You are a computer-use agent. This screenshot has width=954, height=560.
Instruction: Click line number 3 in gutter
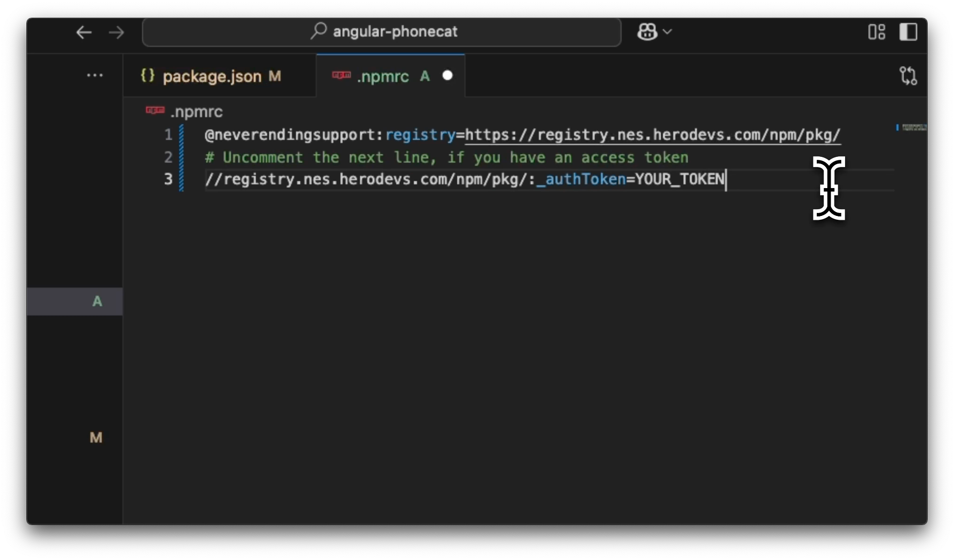point(168,179)
